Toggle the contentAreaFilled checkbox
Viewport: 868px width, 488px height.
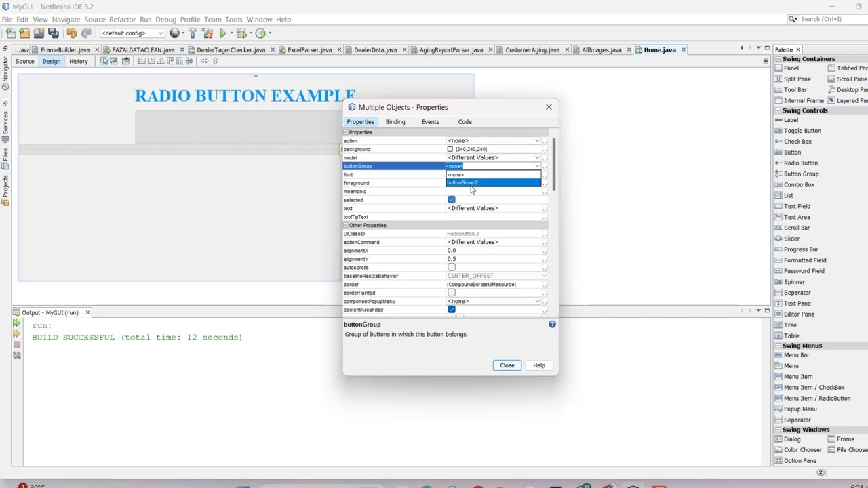point(452,310)
